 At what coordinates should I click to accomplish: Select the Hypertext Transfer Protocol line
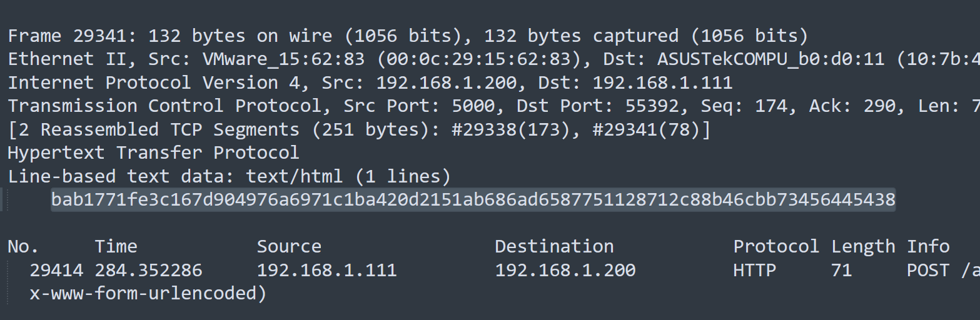[153, 152]
